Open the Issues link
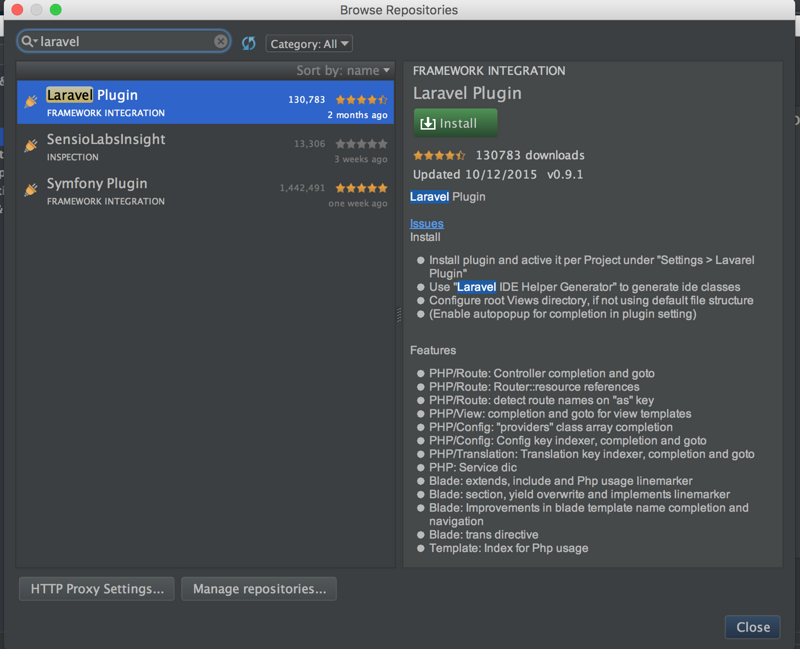Image resolution: width=800 pixels, height=649 pixels. [427, 223]
